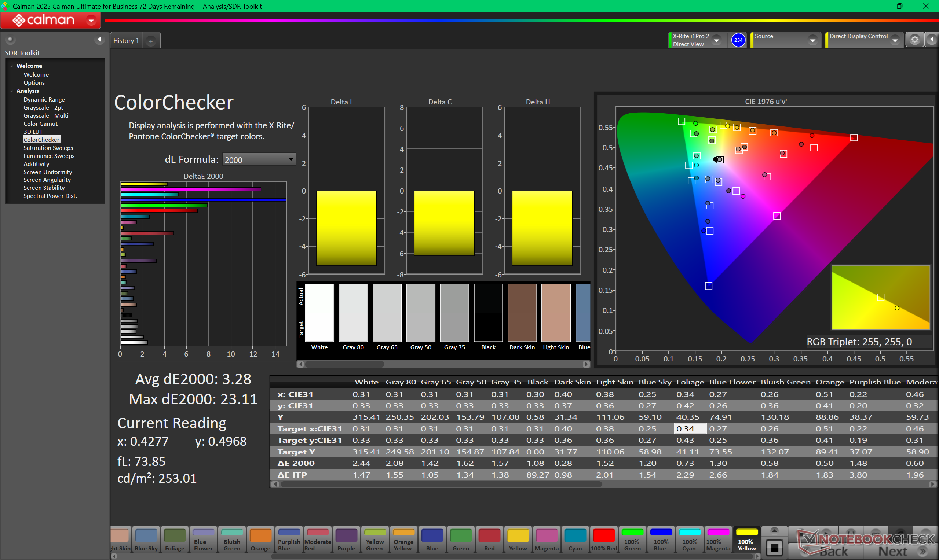Click the blue 234 meter timer circle
Viewport: 939px width, 560px height.
[x=738, y=40]
